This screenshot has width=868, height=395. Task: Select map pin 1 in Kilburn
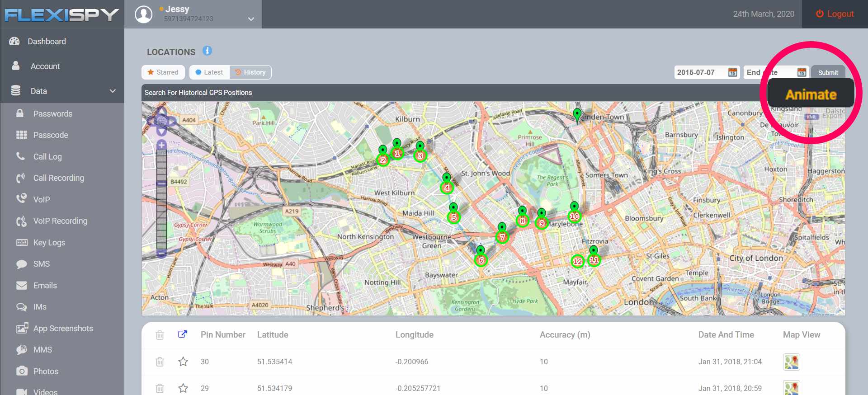(397, 153)
